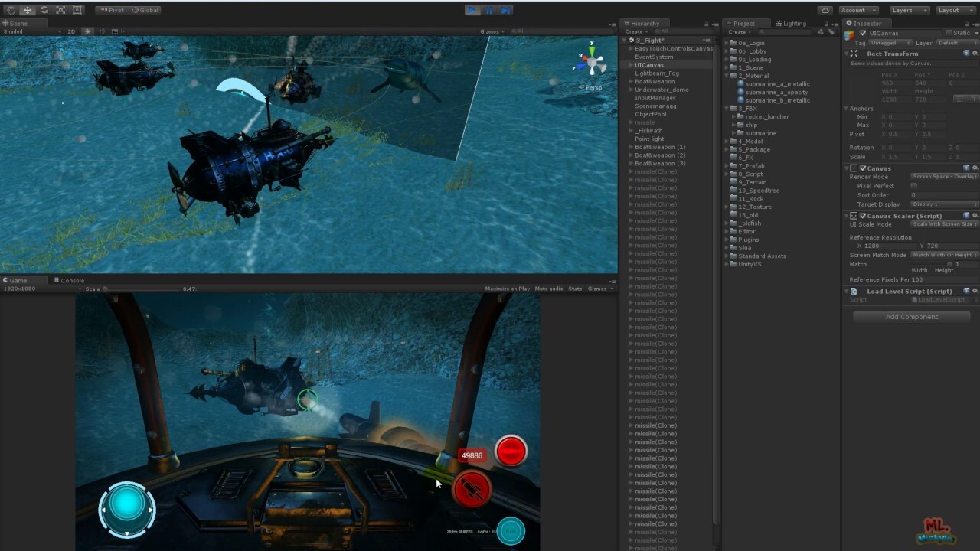The height and width of the screenshot is (551, 980).
Task: Select the Move tool
Action: click(x=27, y=10)
